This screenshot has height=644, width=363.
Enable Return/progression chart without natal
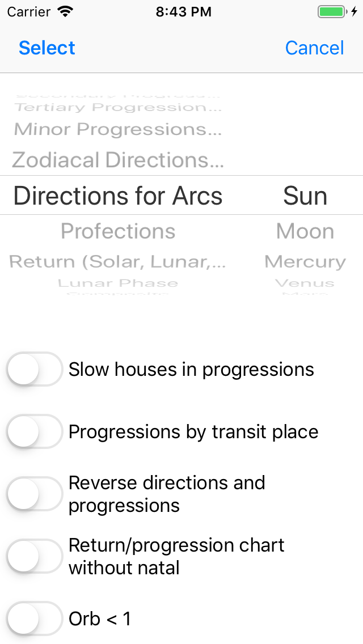coord(34,556)
